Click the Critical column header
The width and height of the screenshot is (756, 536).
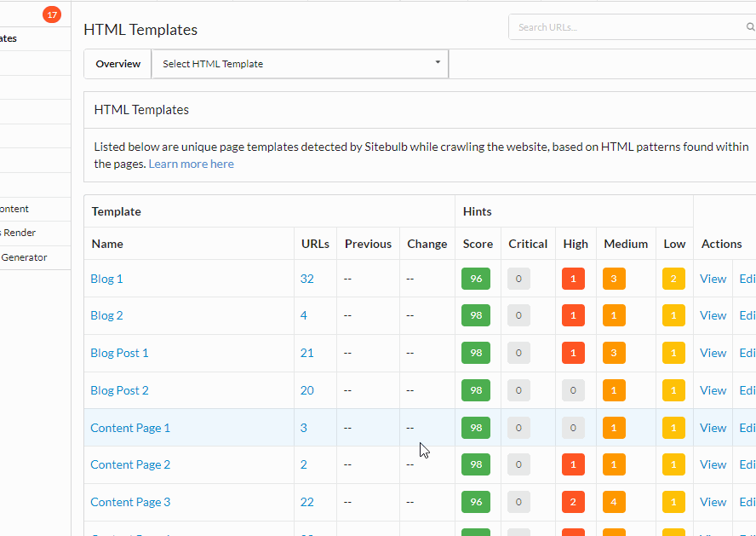point(528,244)
